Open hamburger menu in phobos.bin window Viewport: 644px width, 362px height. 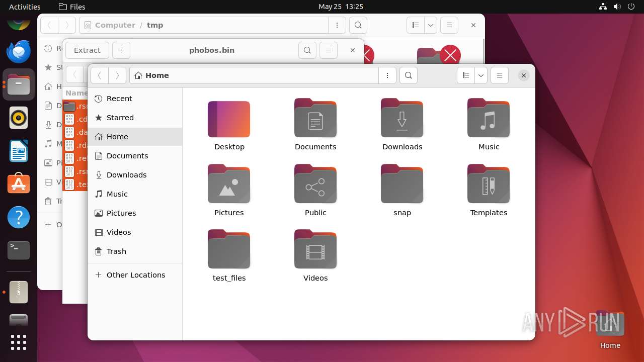[328, 50]
